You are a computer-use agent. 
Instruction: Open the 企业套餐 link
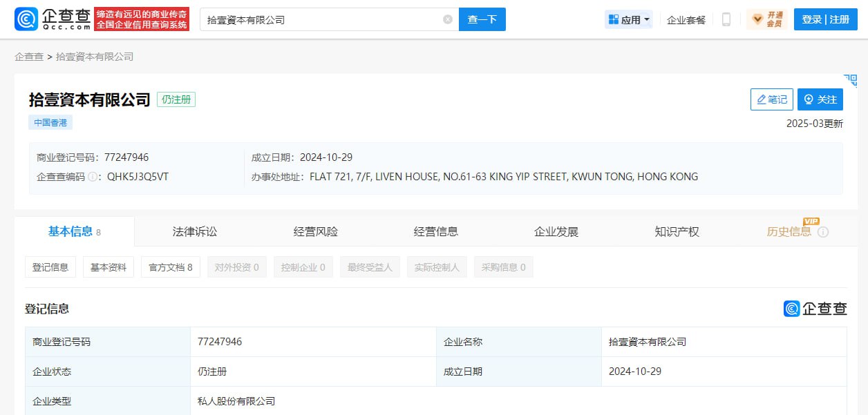pyautogui.click(x=686, y=19)
